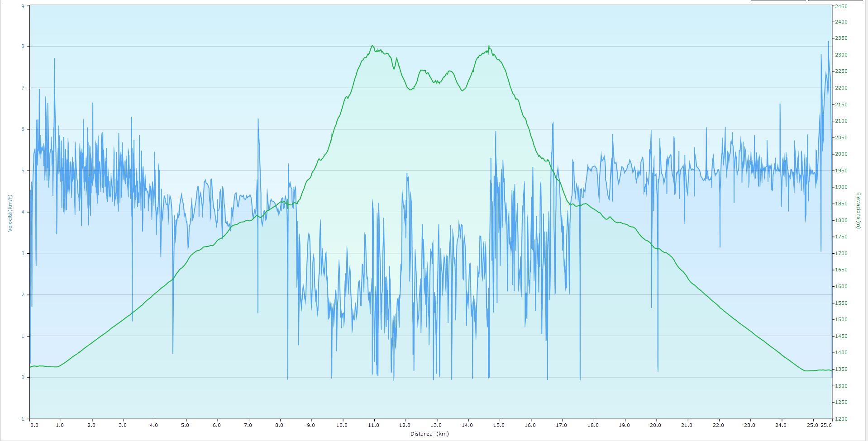868x441 pixels.
Task: Click the highest speed spike near 25.5 km
Action: [828, 42]
